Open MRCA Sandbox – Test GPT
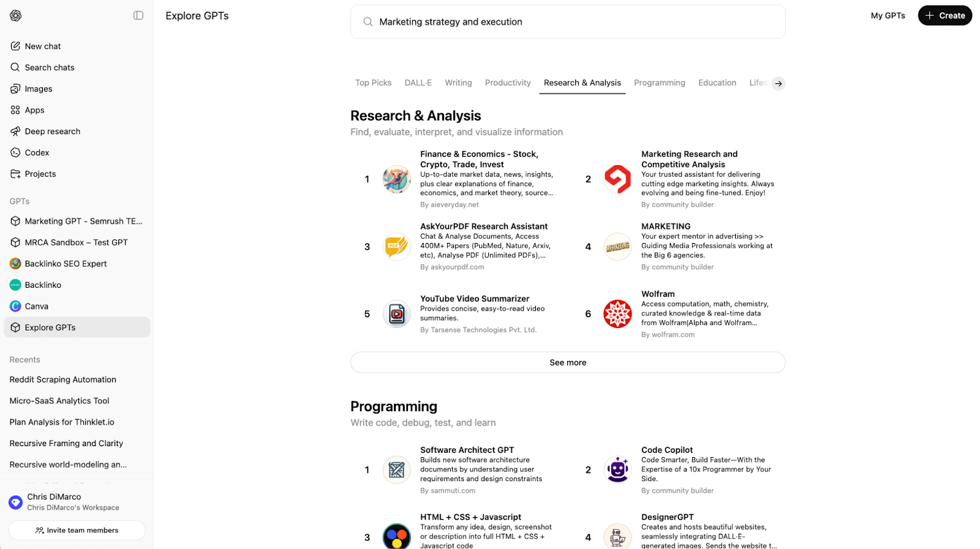The image size is (980, 549). pos(77,242)
